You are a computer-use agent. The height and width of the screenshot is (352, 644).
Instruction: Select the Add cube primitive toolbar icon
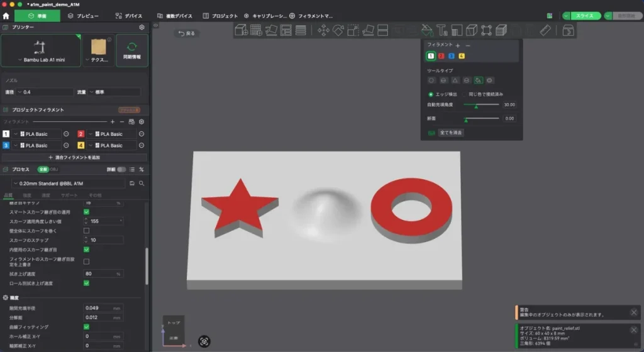point(241,30)
